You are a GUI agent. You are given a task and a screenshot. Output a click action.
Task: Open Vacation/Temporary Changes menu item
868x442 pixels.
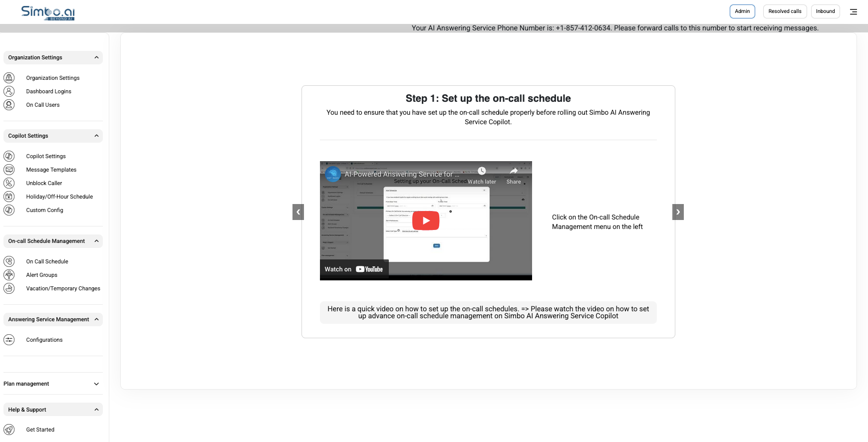[x=63, y=288]
